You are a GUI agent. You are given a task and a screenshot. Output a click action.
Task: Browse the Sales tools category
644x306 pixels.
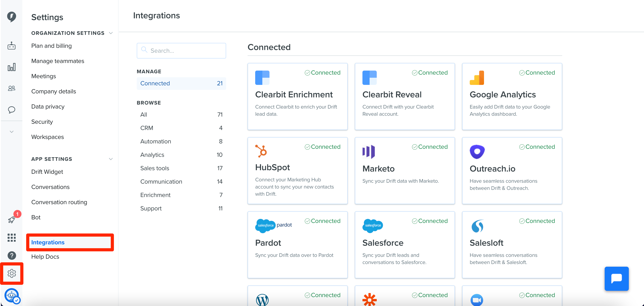coord(181,168)
